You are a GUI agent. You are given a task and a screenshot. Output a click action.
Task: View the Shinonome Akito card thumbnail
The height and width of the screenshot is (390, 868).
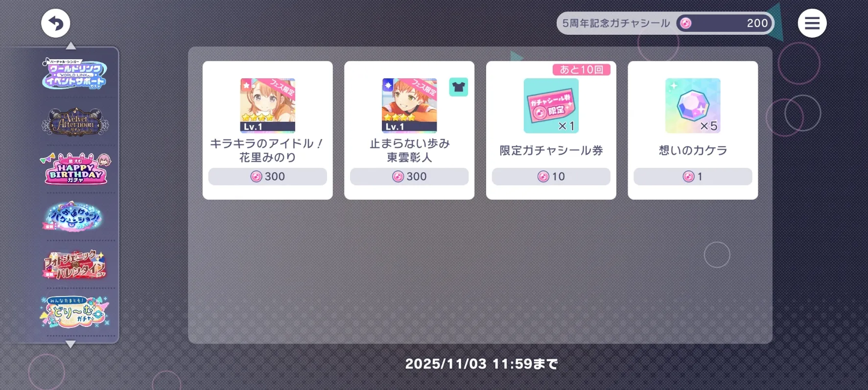click(x=409, y=106)
